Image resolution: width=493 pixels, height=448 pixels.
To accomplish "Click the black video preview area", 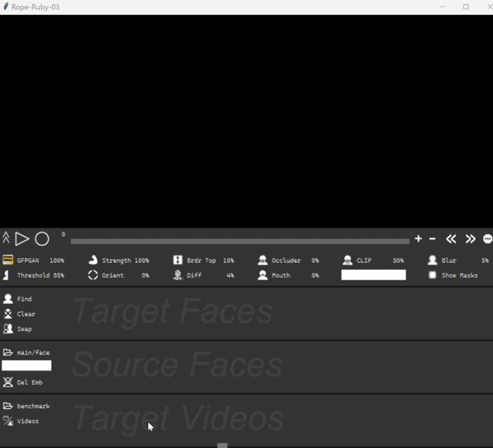I will (x=246, y=121).
